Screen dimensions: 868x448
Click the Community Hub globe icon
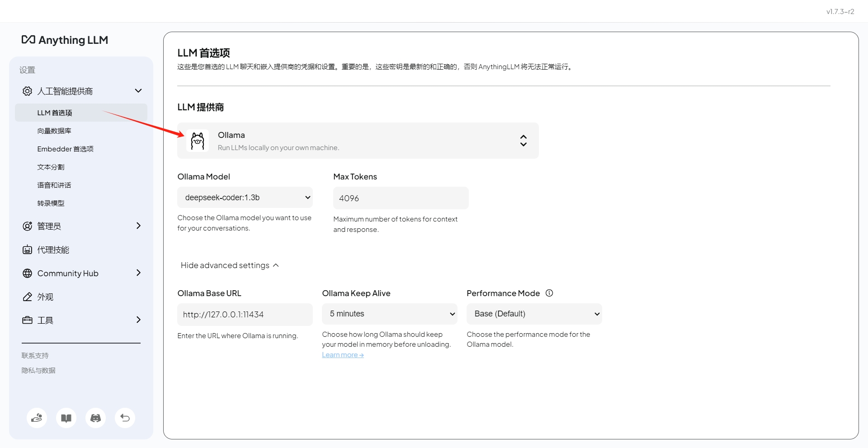[27, 273]
